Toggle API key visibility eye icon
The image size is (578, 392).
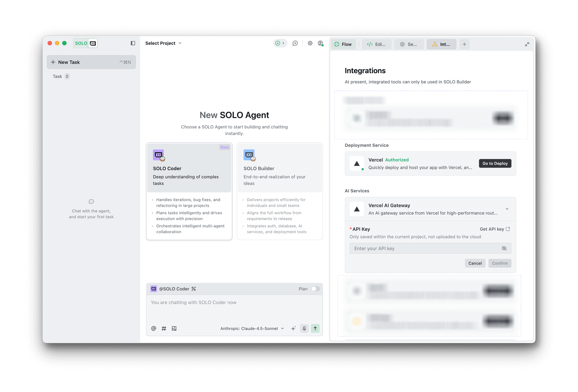coord(504,248)
